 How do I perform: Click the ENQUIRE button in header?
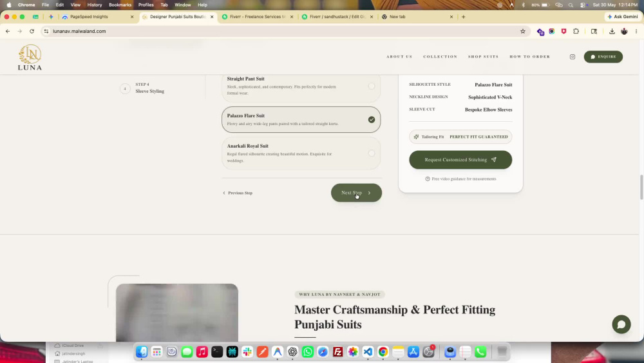tap(603, 57)
